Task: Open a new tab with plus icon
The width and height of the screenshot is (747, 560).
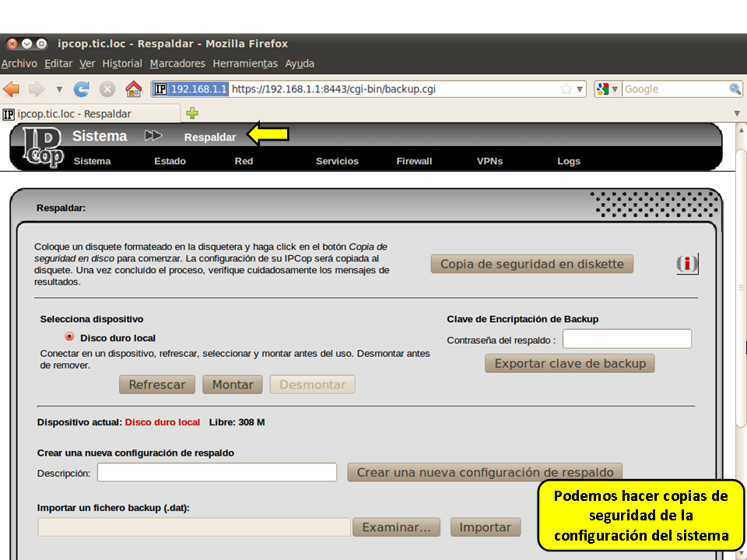Action: pos(192,114)
